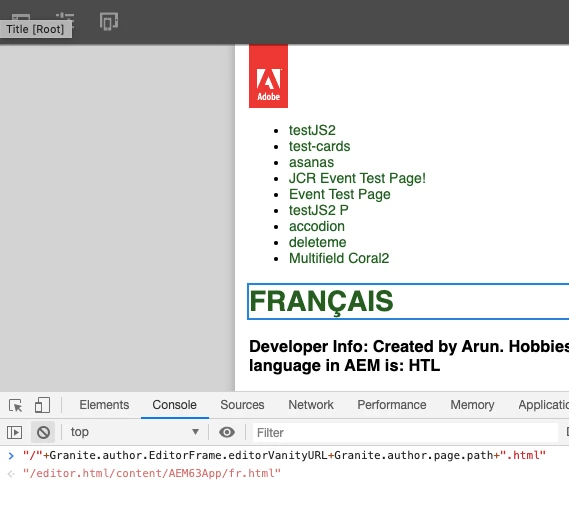Switch to the Elements tab
Image resolution: width=569 pixels, height=513 pixels.
tap(104, 405)
